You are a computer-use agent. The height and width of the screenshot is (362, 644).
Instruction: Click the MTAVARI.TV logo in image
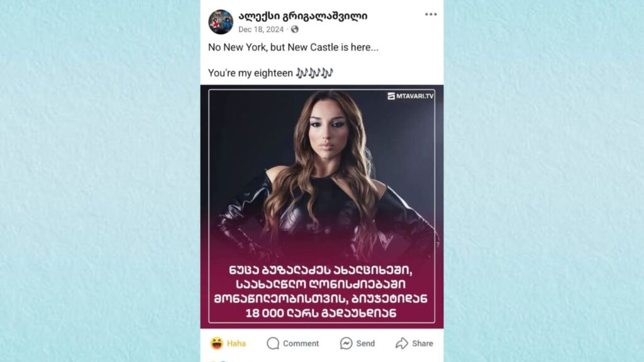pos(410,96)
